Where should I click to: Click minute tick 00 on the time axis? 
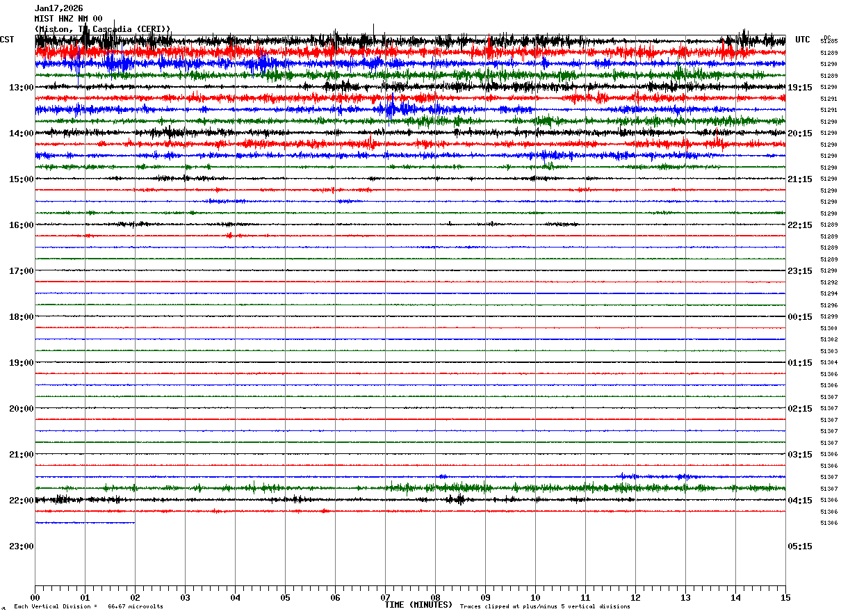[x=35, y=598]
